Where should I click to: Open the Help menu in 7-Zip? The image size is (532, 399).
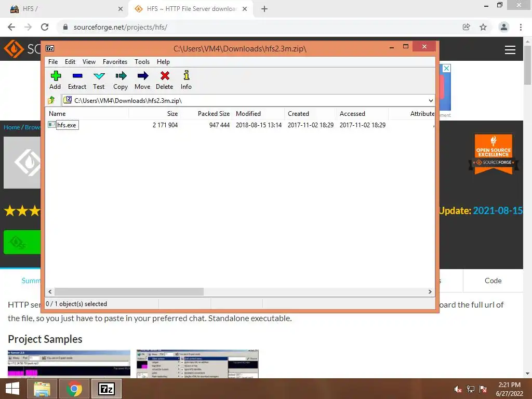tap(163, 62)
